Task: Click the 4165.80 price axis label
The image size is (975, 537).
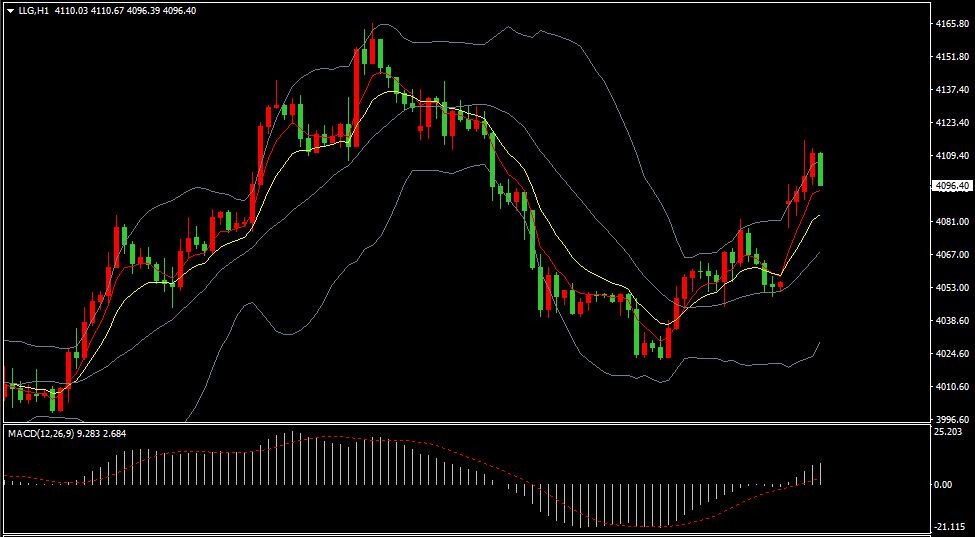Action: (x=953, y=24)
